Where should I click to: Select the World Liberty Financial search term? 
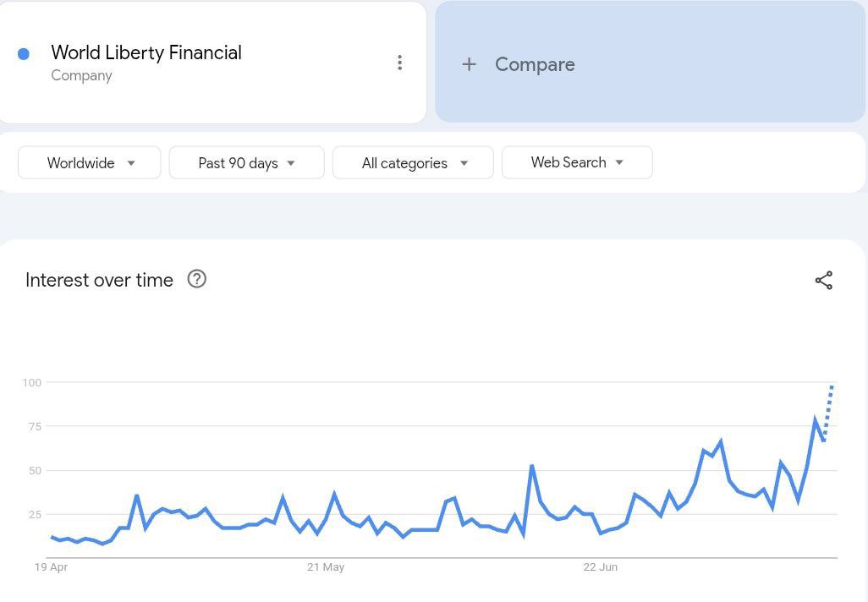tap(146, 52)
